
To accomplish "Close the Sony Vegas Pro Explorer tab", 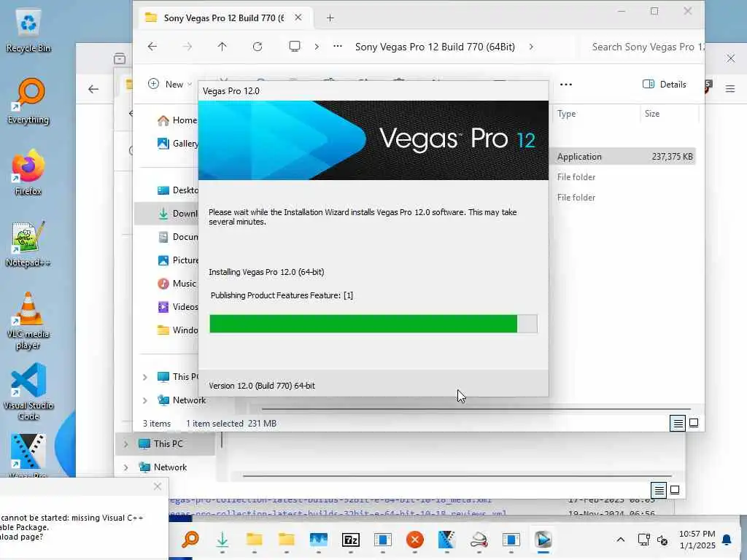I will pos(298,17).
